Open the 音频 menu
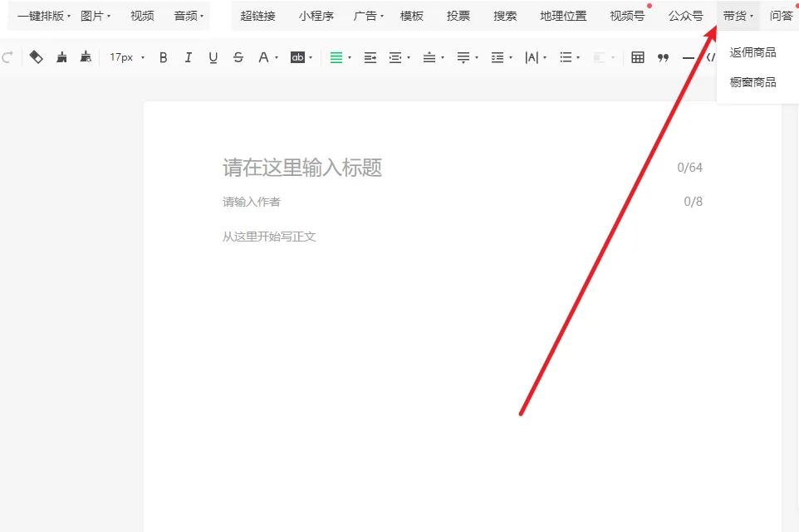 click(x=189, y=16)
